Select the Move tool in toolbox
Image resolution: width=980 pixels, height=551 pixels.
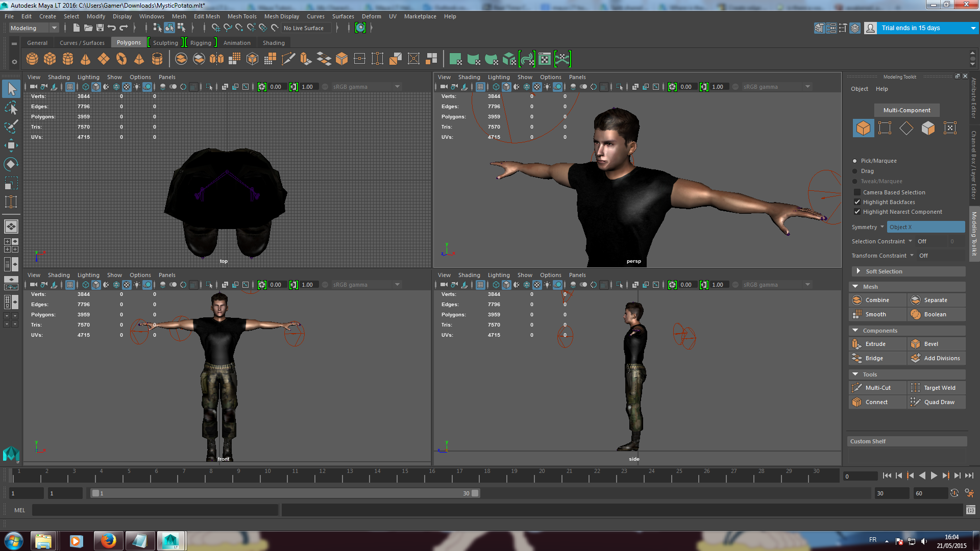[x=11, y=145]
